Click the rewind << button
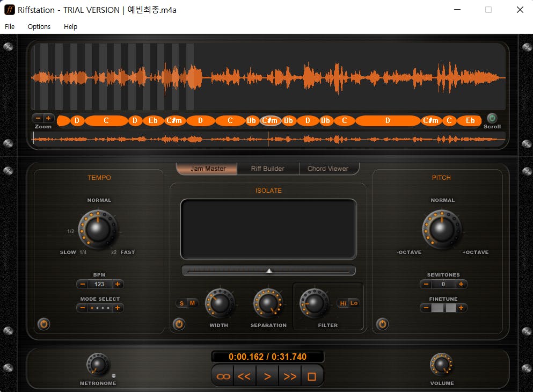This screenshot has width=533, height=392. 244,376
